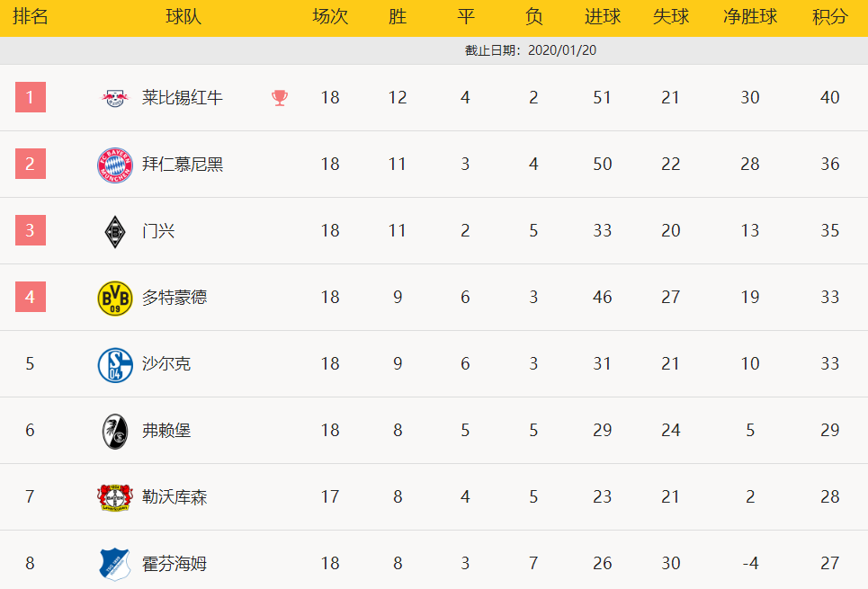Click the 进球 column header
The image size is (868, 589).
pos(603,16)
